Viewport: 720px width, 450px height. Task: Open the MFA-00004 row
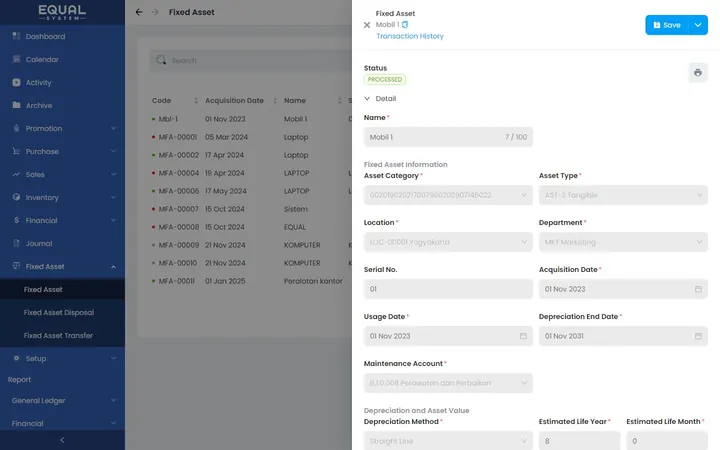point(252,173)
